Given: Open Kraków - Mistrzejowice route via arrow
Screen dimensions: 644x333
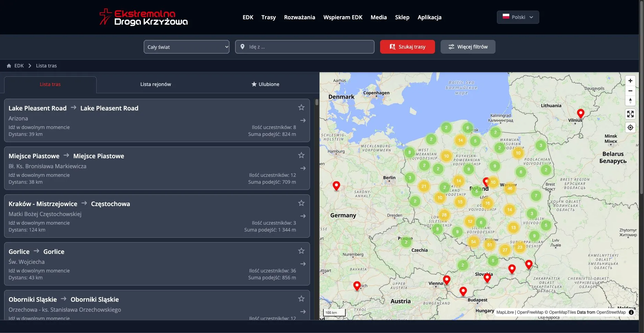Looking at the screenshot, I should coord(303,216).
